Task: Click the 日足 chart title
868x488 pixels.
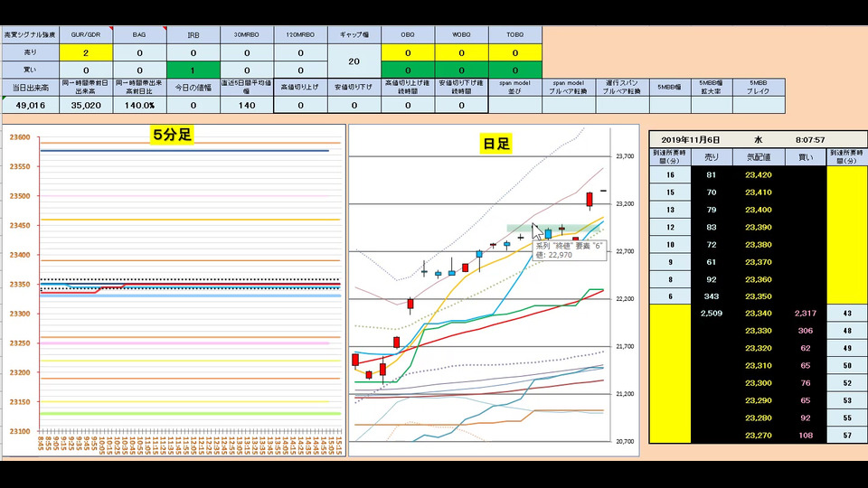Action: coord(496,144)
